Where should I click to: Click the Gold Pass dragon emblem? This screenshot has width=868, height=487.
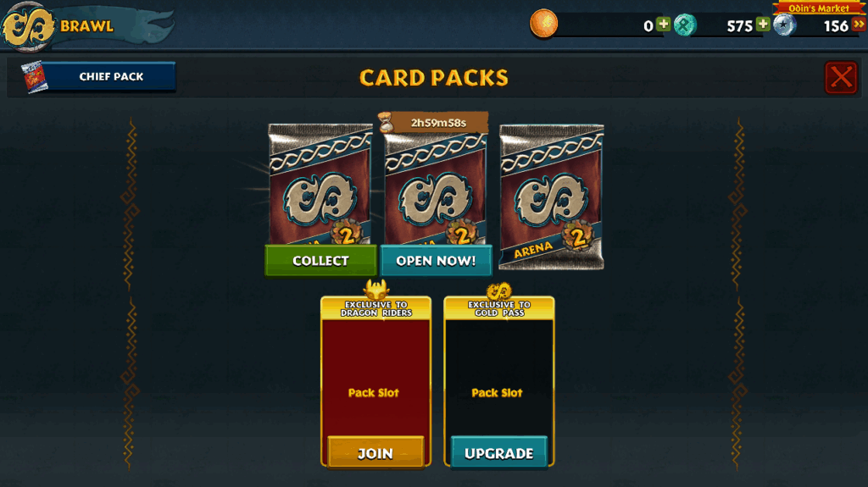498,291
